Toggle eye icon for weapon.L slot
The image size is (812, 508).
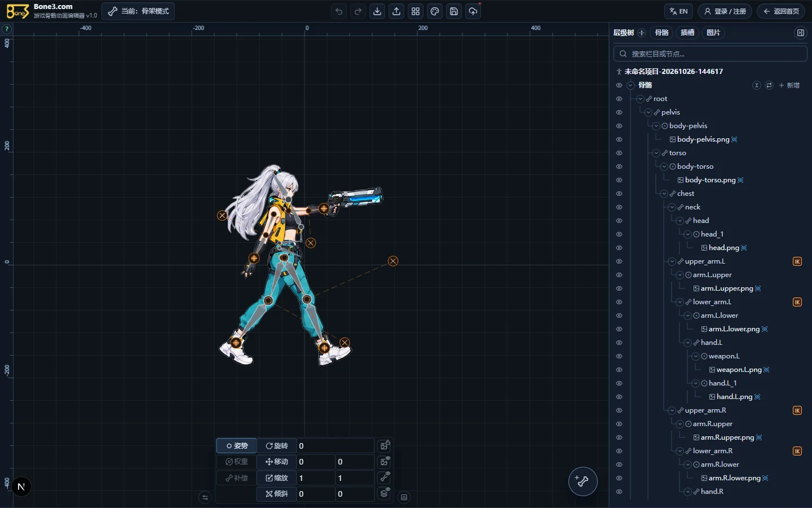[619, 356]
